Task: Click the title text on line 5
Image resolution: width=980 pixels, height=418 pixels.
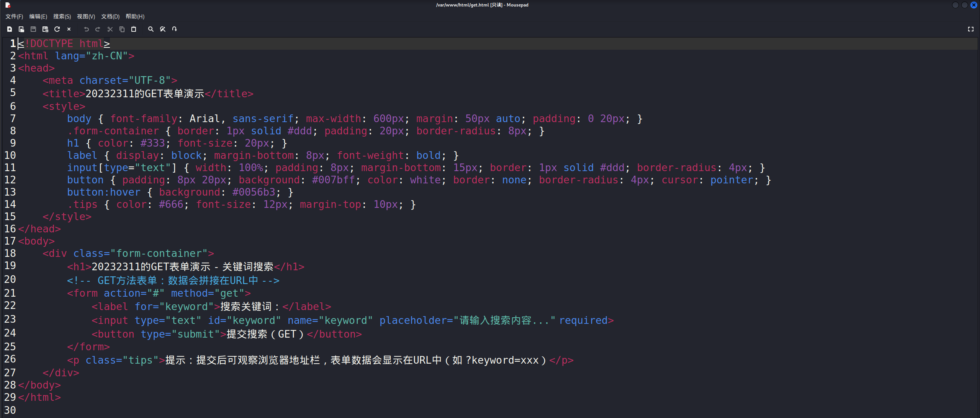Action: coord(145,94)
